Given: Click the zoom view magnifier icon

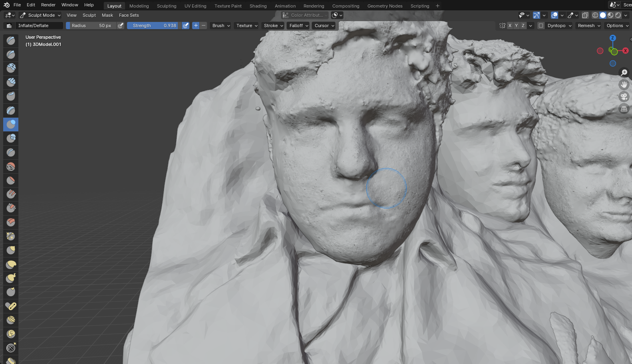Looking at the screenshot, I should (624, 73).
